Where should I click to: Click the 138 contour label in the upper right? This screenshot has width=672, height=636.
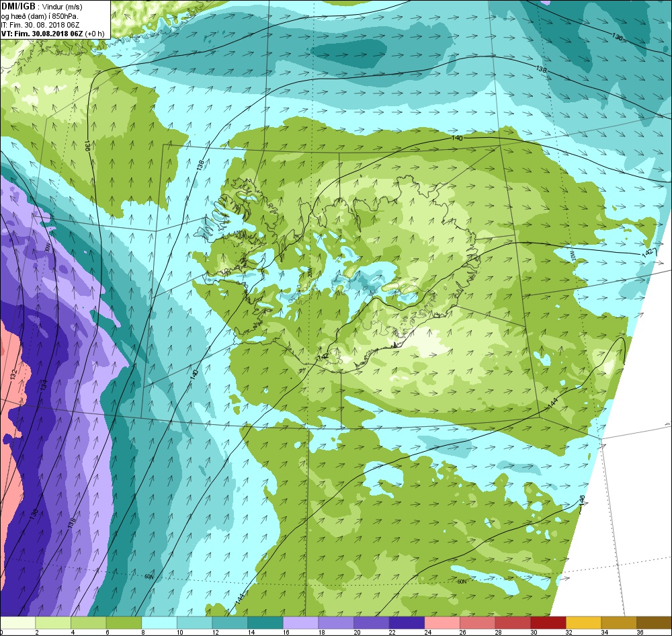point(541,69)
